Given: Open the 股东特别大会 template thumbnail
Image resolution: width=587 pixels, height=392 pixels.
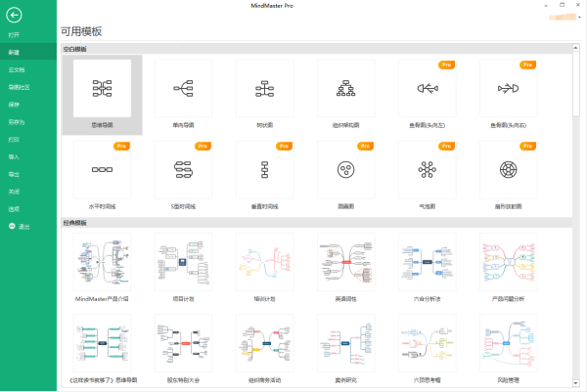Looking at the screenshot, I should click(x=184, y=343).
